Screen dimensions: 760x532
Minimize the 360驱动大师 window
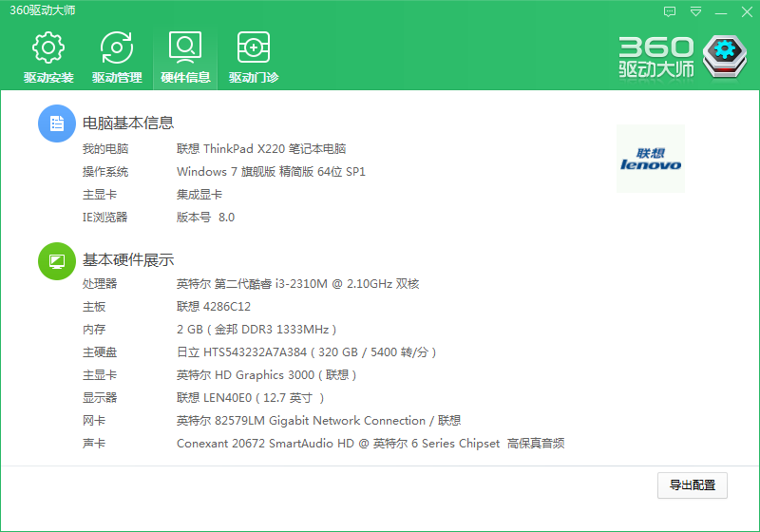coord(721,11)
